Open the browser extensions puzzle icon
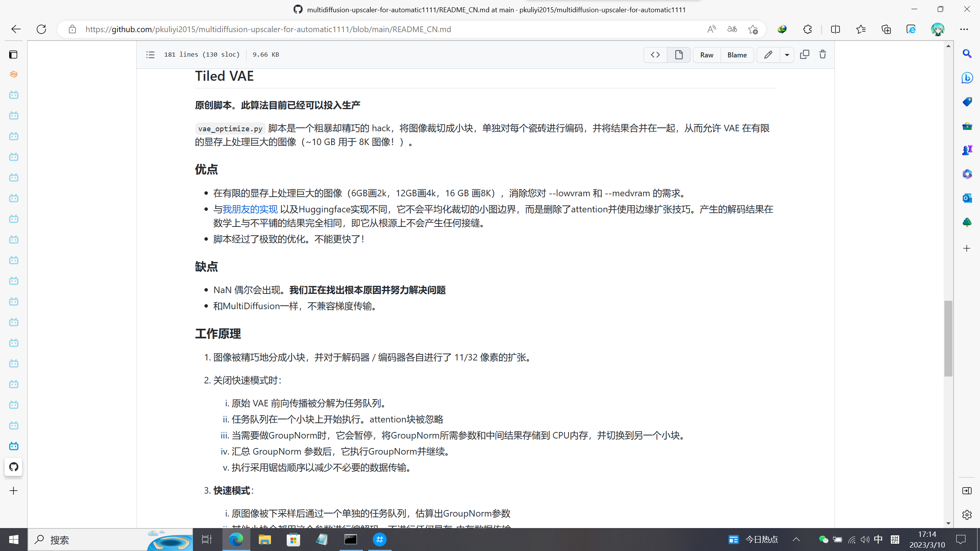Image resolution: width=980 pixels, height=551 pixels. click(x=807, y=29)
